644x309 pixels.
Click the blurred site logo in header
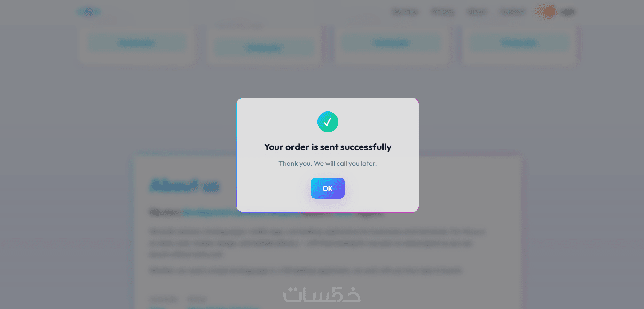pos(88,12)
